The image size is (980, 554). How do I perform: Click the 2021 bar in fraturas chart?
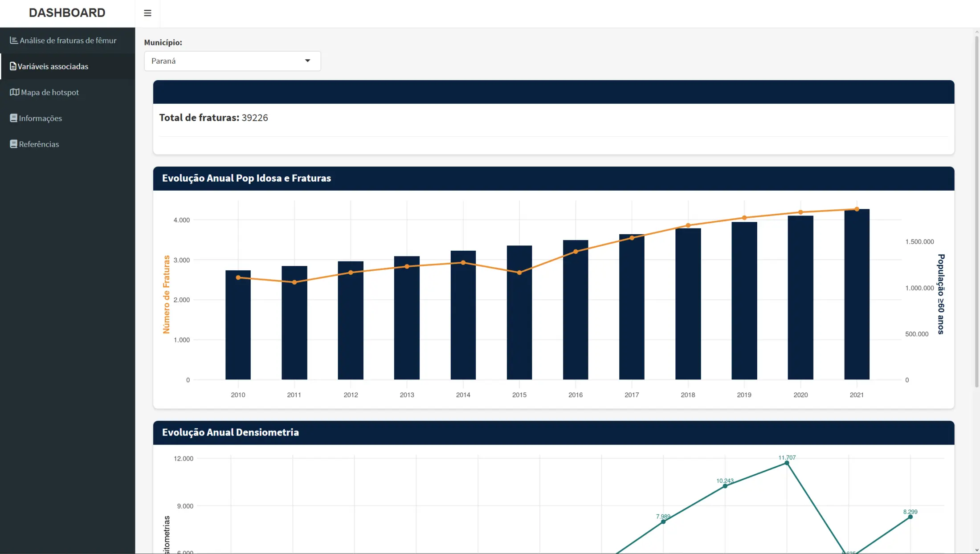(x=857, y=294)
